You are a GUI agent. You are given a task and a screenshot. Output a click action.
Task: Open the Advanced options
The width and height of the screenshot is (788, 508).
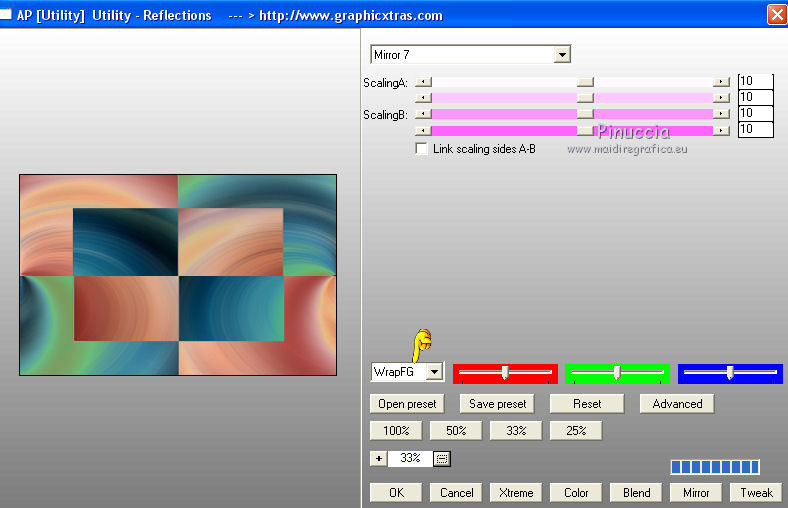tap(677, 403)
